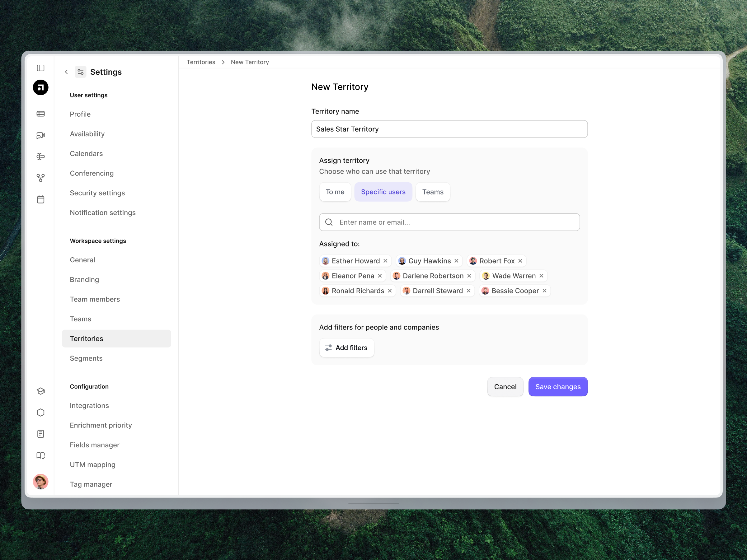The width and height of the screenshot is (747, 560).
Task: Select the To me assignment option
Action: coord(335,192)
